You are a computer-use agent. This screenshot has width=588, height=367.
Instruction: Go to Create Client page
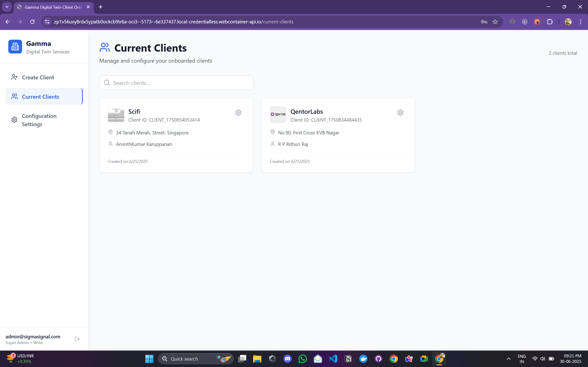pos(38,78)
